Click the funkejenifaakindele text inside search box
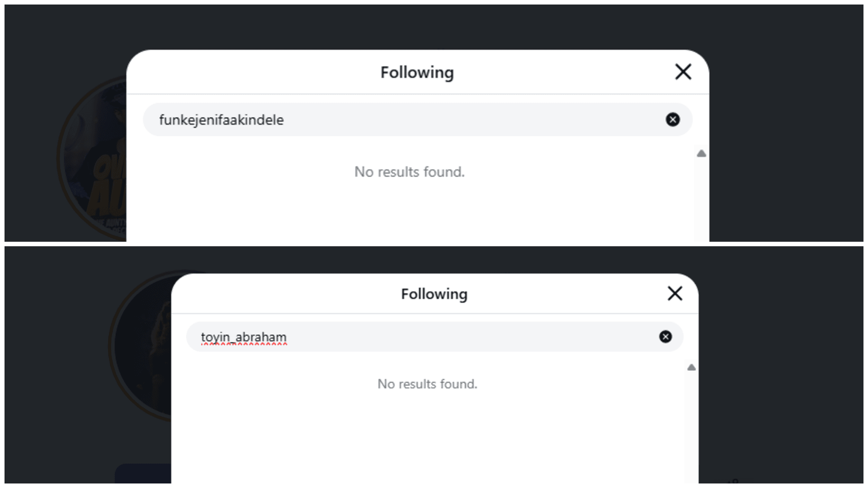This screenshot has width=868, height=488. [222, 120]
